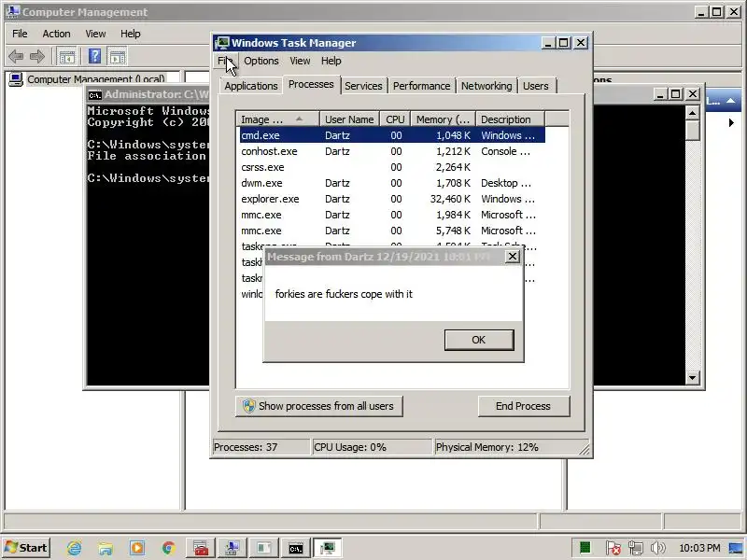Open File menu in Computer Management

[20, 34]
